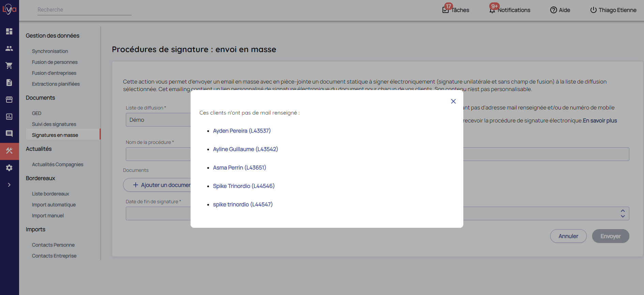Select Fusion de personnes in side menu
The height and width of the screenshot is (295, 644).
[55, 62]
